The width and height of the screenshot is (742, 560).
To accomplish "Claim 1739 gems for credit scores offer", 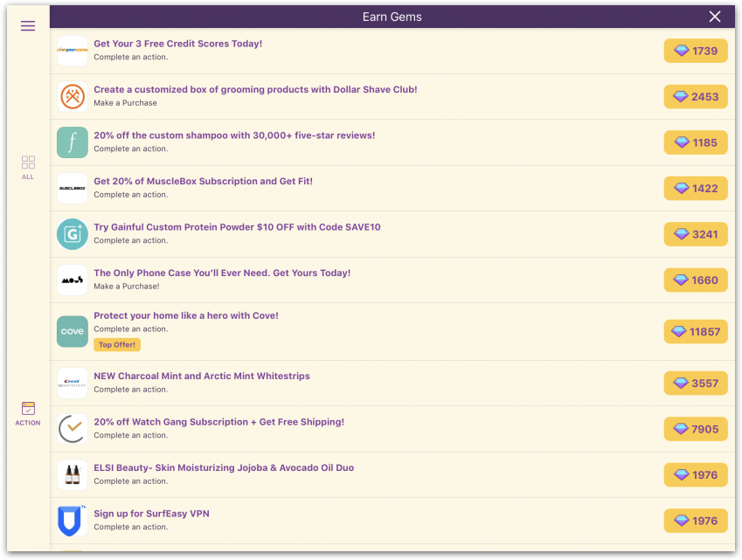I will point(696,51).
